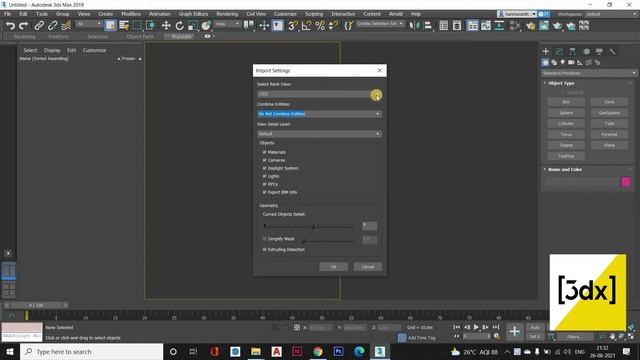Toggle Export BIM Info checkbox
This screenshot has width=640, height=360.
[x=264, y=192]
